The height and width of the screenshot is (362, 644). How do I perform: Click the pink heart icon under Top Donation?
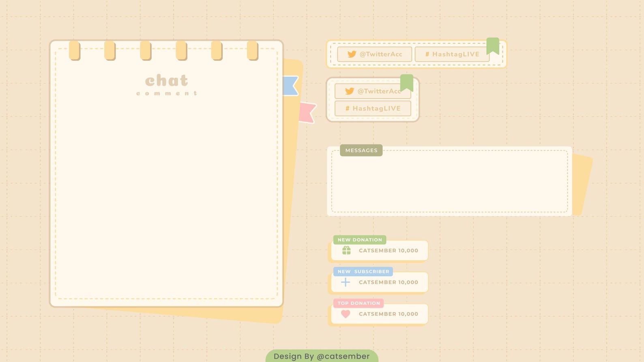click(346, 314)
